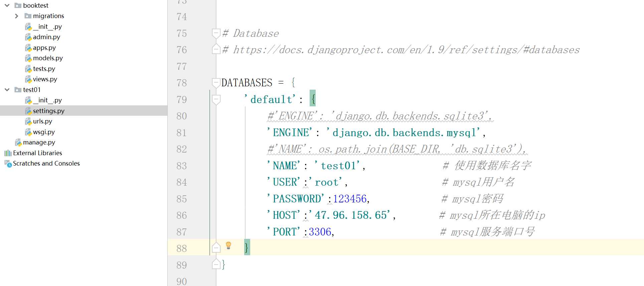Open tests.py file

pos(44,69)
